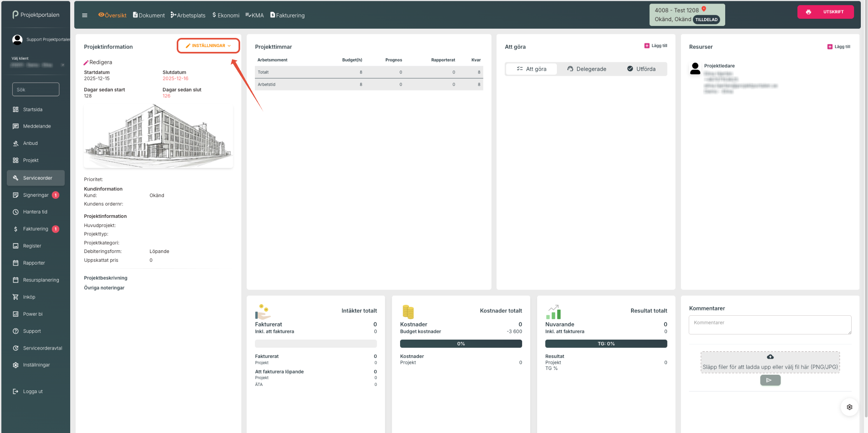Click the red location pin icon
Image resolution: width=868 pixels, height=433 pixels.
(x=704, y=9)
